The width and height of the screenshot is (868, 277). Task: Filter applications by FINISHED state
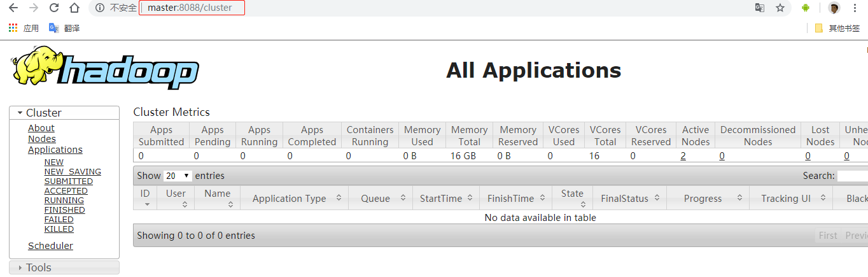pyautogui.click(x=65, y=210)
